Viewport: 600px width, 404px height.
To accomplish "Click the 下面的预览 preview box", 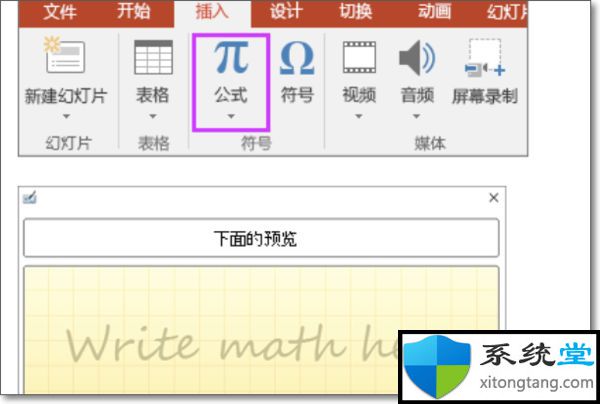I will [261, 238].
